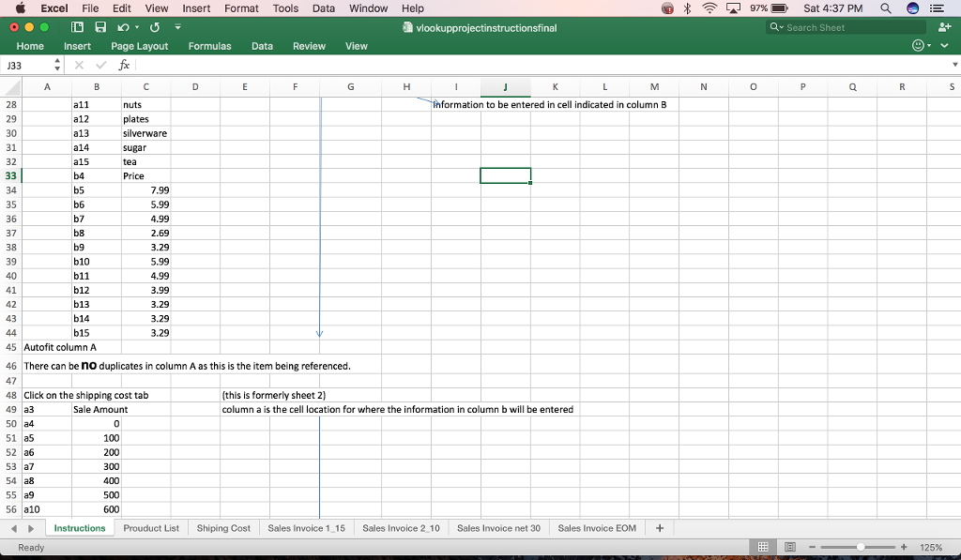Select the 'Sale Amount' cell
The height and width of the screenshot is (560, 961).
point(97,409)
